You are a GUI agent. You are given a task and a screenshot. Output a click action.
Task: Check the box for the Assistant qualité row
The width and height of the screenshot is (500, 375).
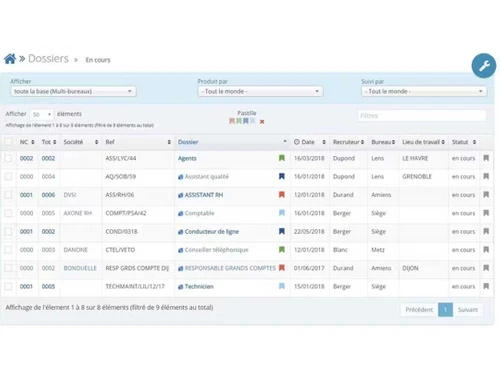8,176
